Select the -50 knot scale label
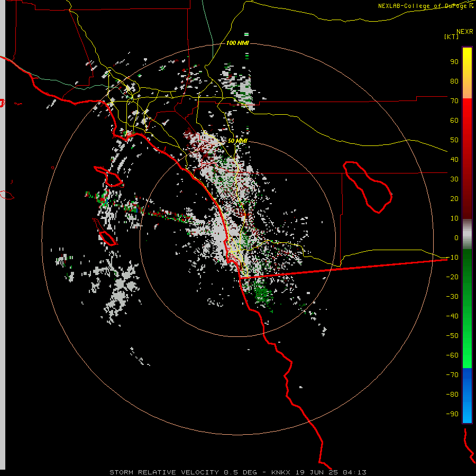 (x=452, y=336)
